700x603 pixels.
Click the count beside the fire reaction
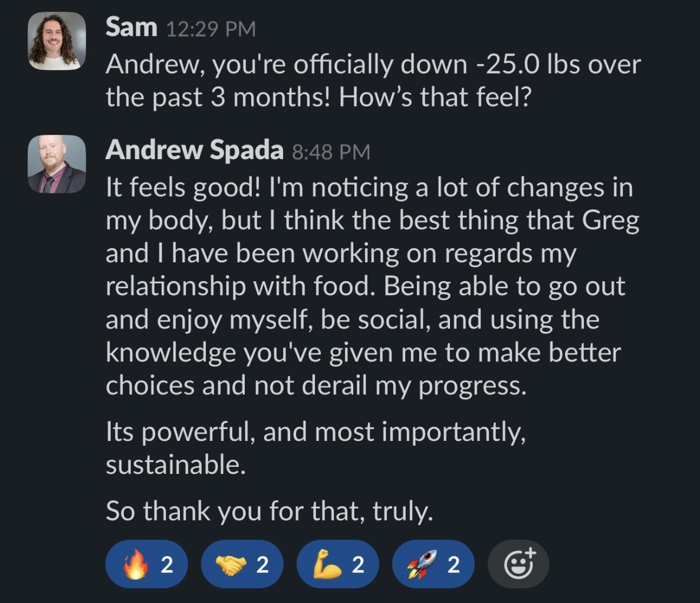pos(167,565)
